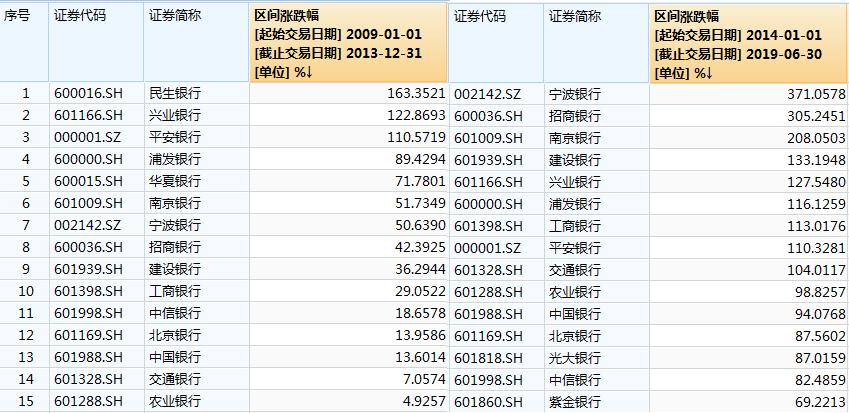
Task: Click the value 82.4859
Action: (x=820, y=380)
